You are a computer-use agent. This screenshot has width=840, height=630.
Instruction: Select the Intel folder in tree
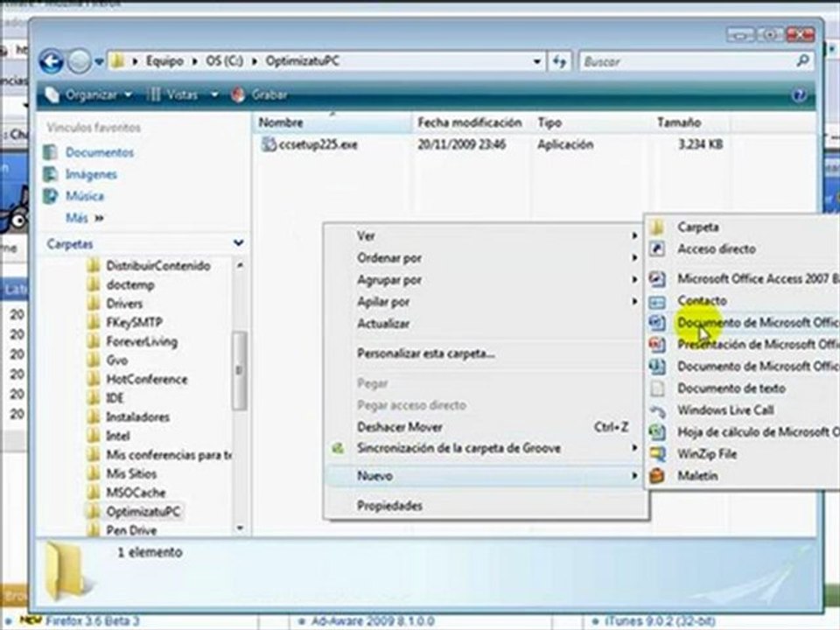[x=118, y=436]
